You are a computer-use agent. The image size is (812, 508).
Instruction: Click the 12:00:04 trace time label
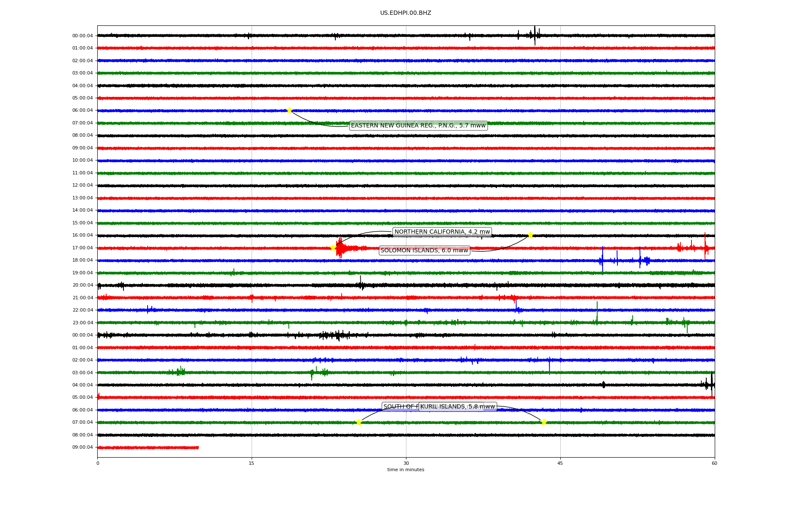(82, 185)
